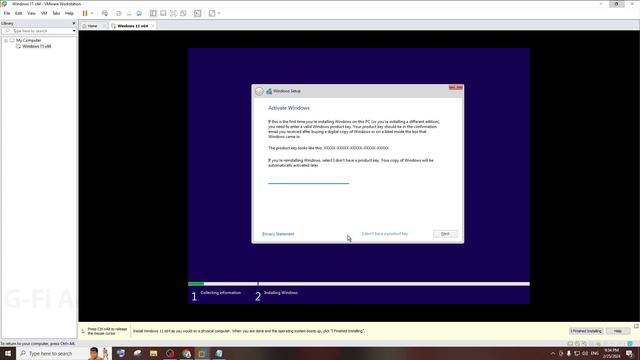Open the clock and date flyout

(x=611, y=353)
